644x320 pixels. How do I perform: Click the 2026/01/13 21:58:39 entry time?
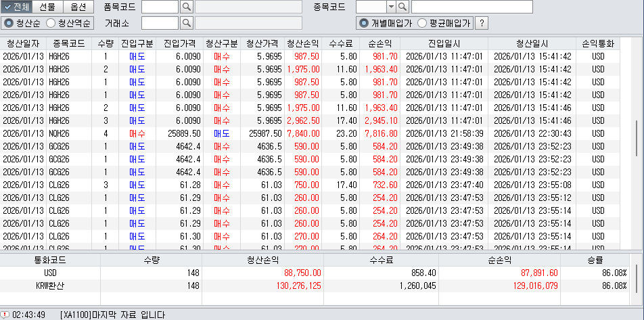(444, 133)
